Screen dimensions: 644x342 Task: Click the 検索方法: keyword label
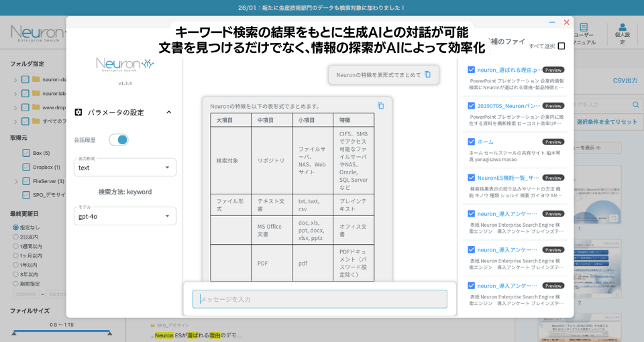pos(125,192)
